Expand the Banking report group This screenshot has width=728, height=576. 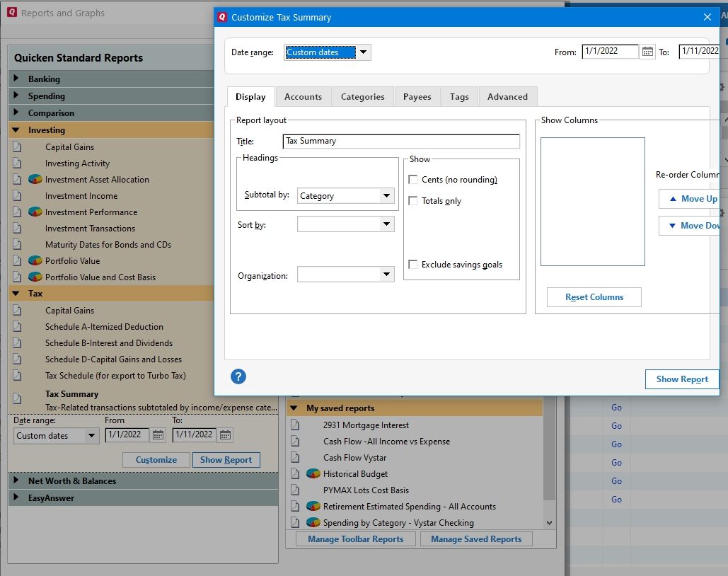pos(16,78)
